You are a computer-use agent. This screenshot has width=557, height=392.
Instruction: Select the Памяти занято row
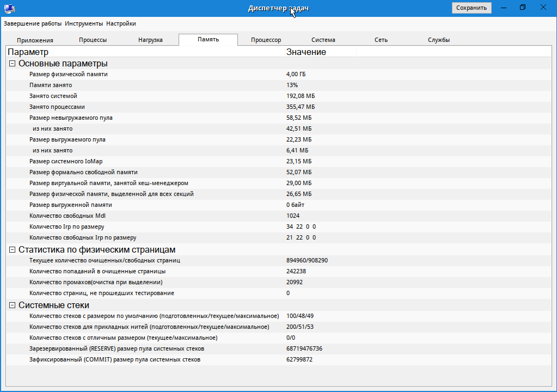coord(279,85)
